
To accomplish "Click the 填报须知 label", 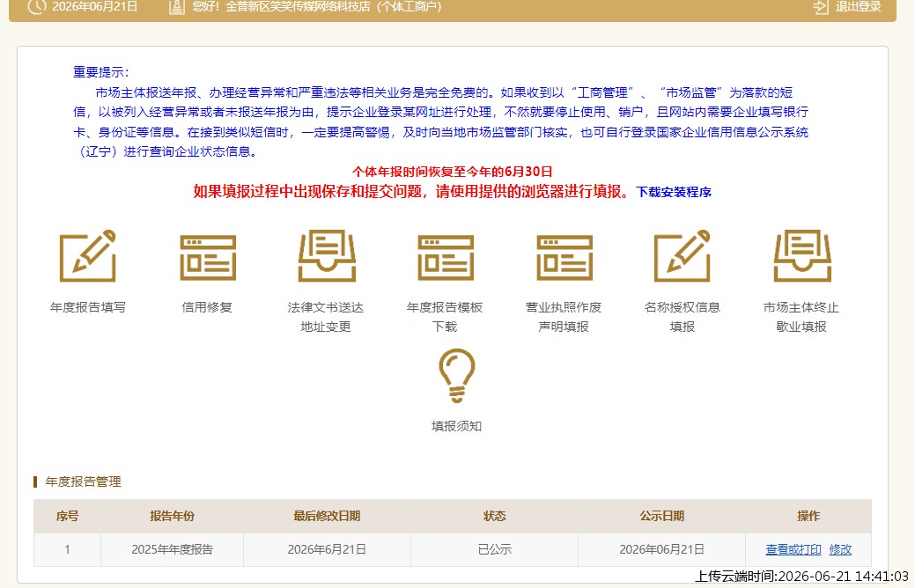I will (456, 426).
